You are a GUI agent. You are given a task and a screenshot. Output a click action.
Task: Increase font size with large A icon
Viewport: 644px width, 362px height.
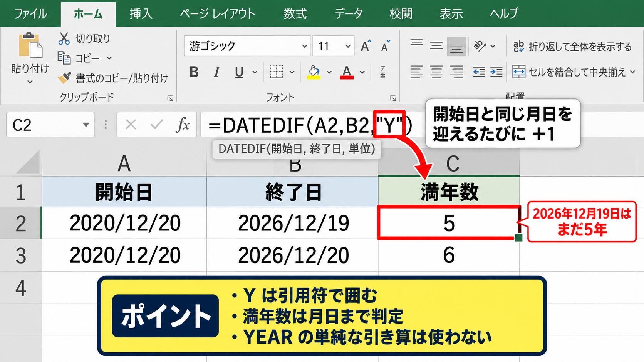(366, 46)
